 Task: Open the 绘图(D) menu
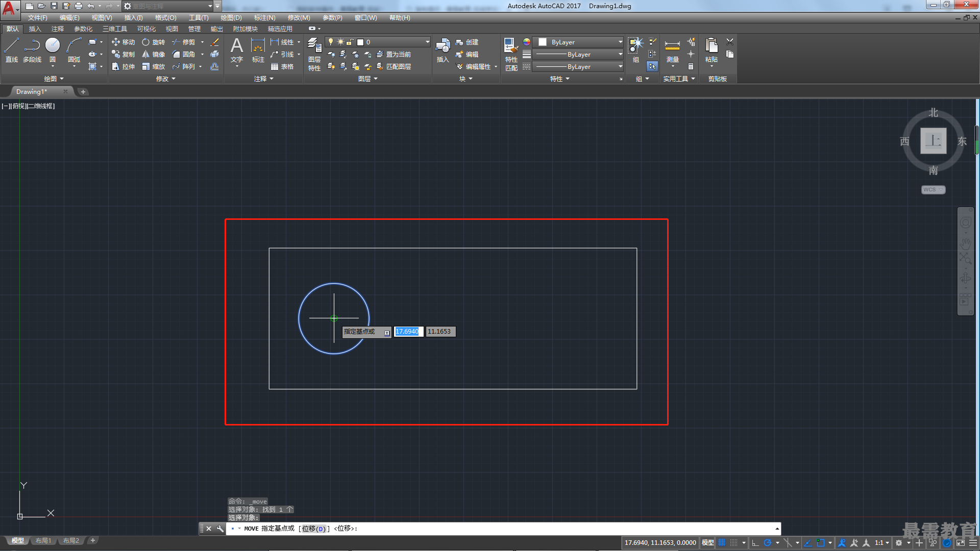coord(231,18)
